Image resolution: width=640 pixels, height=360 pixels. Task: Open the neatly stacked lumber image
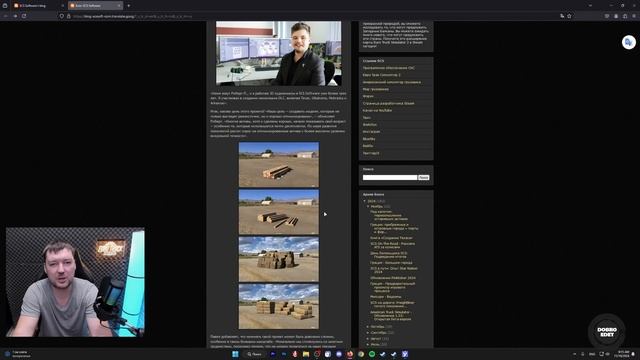pos(279,164)
